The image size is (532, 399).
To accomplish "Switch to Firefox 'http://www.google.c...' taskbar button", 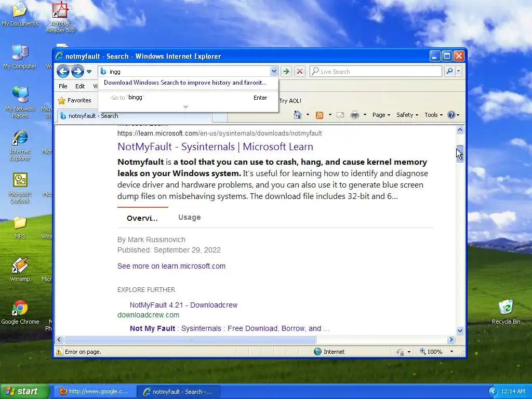I will (x=96, y=392).
